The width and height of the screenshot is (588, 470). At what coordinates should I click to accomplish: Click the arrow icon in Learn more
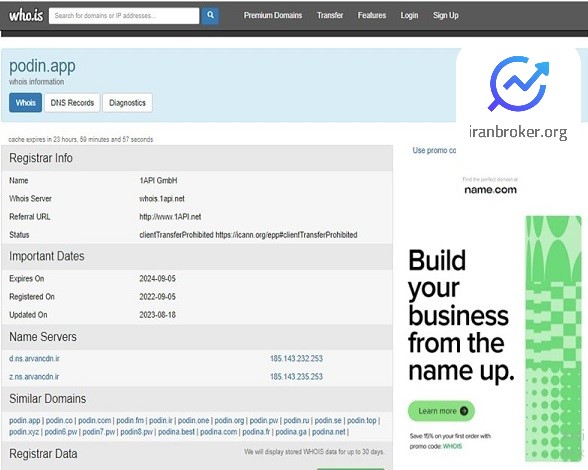coord(464,411)
